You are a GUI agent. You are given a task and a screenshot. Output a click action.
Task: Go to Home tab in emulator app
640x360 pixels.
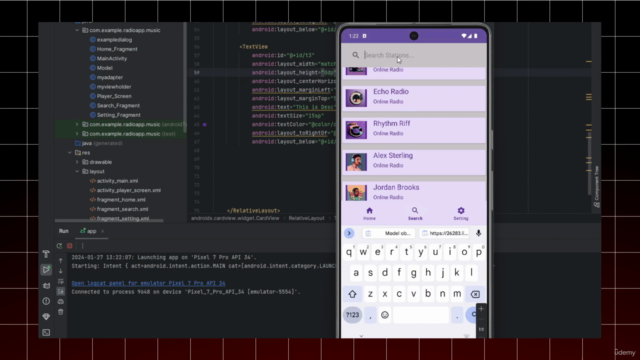(x=369, y=213)
